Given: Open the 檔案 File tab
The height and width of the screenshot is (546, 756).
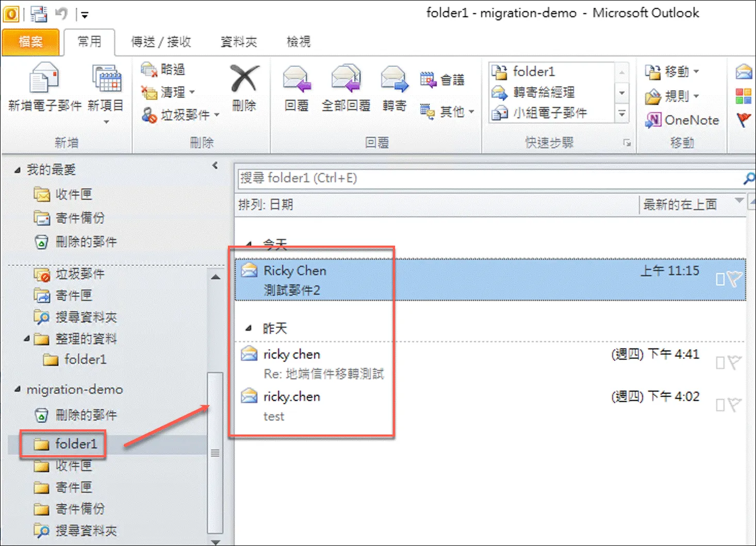Looking at the screenshot, I should 30,42.
